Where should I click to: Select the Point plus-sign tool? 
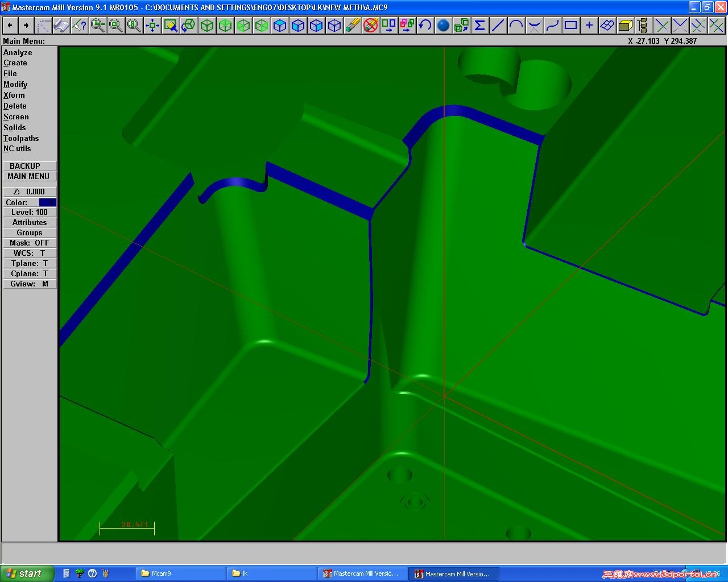click(589, 25)
